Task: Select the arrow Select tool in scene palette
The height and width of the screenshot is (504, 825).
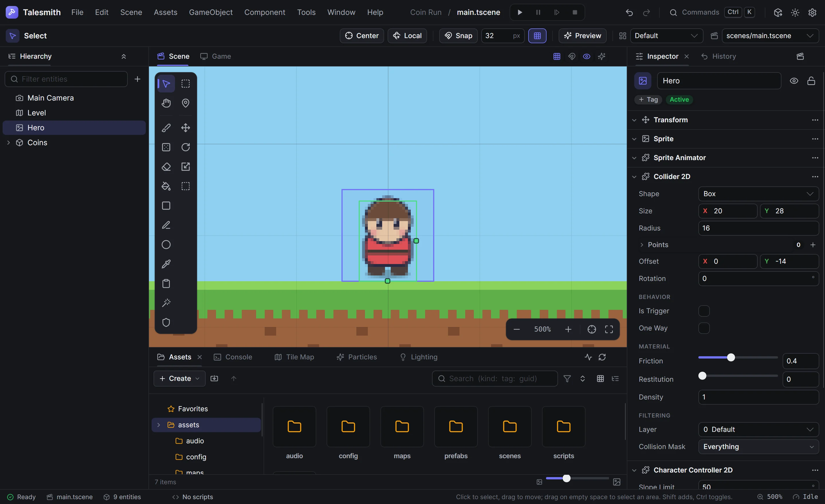Action: pos(166,84)
